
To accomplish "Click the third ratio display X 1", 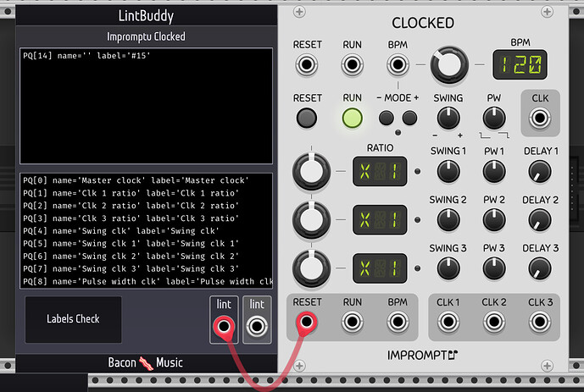I will pos(380,268).
